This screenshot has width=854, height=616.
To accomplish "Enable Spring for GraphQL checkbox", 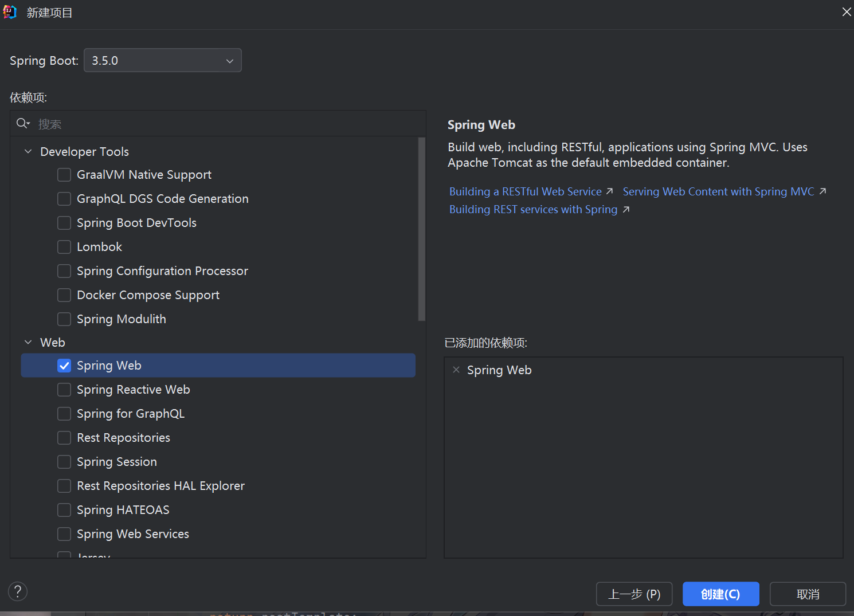I will pyautogui.click(x=64, y=414).
